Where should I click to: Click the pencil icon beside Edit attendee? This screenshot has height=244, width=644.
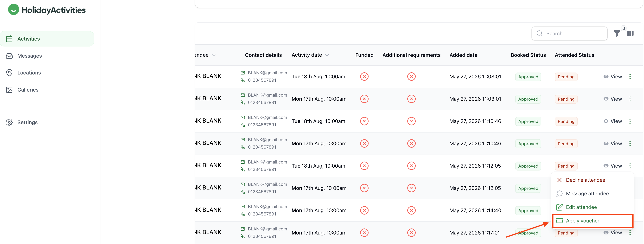(559, 207)
